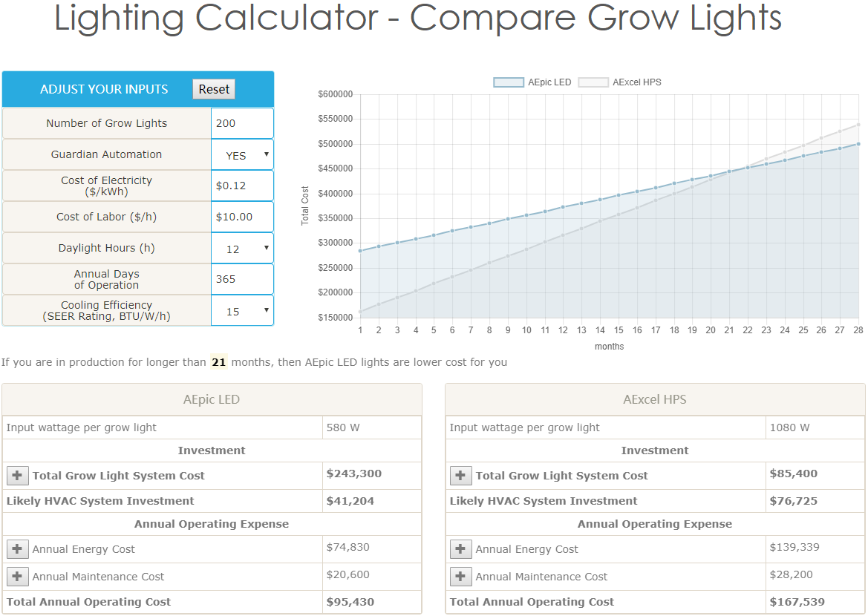Click the AEpic LED panel header

click(x=212, y=399)
